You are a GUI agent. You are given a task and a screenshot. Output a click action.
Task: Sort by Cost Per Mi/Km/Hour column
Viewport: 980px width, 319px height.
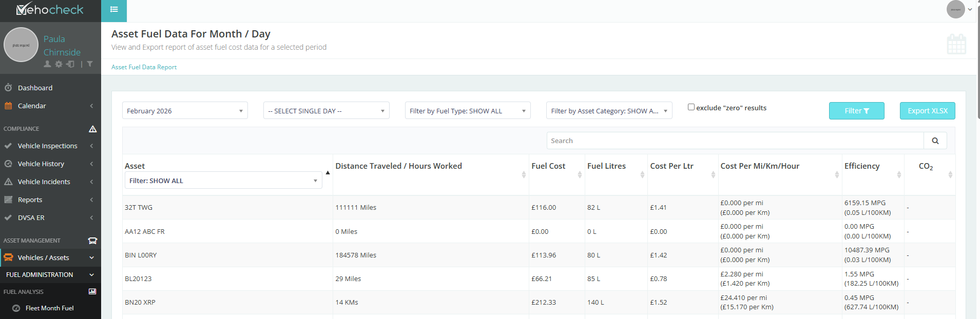tap(837, 174)
